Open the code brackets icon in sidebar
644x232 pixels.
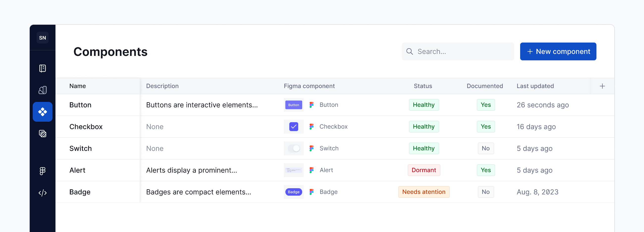(43, 193)
